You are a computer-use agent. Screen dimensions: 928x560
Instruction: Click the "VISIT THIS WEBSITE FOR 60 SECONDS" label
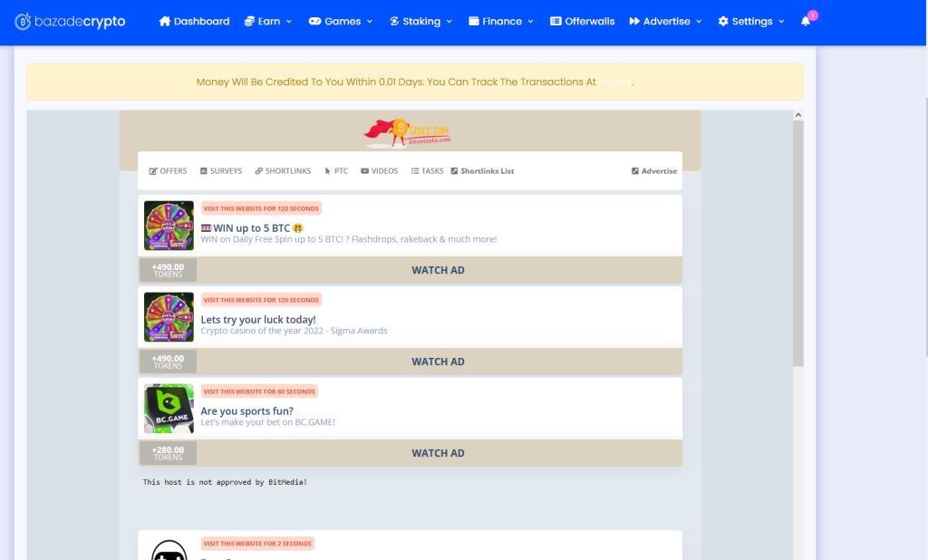(x=259, y=391)
